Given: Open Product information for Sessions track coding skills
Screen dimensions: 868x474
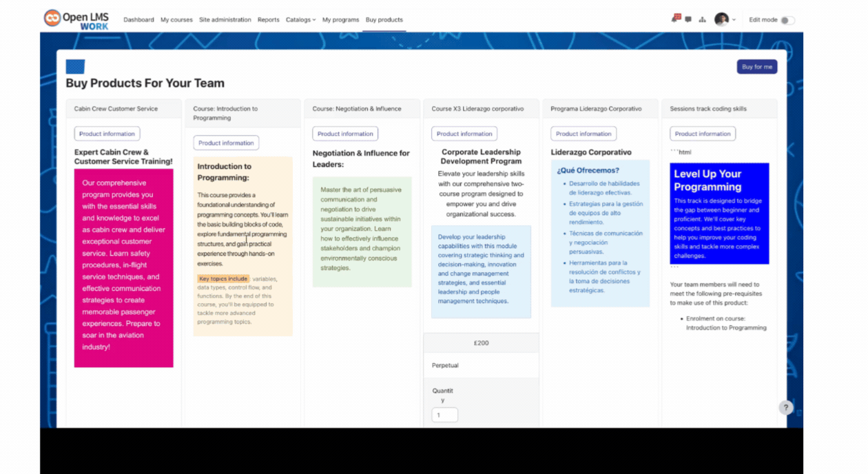Looking at the screenshot, I should point(703,134).
